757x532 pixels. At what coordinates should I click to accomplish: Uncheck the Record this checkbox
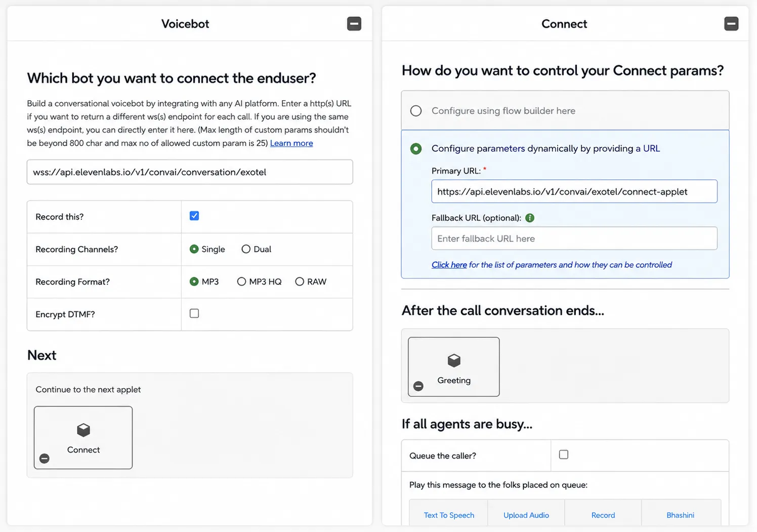coord(194,216)
